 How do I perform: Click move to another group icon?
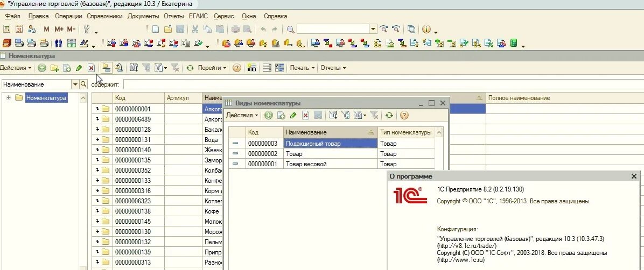118,68
